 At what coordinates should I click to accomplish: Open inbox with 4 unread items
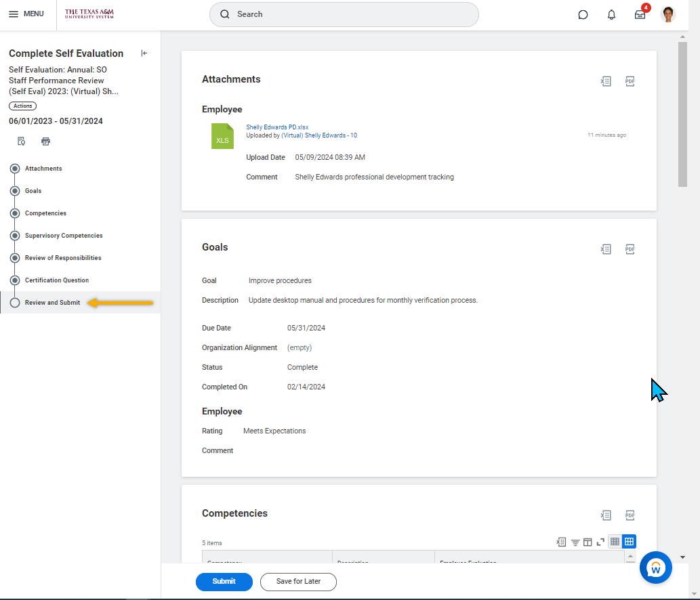[x=640, y=14]
